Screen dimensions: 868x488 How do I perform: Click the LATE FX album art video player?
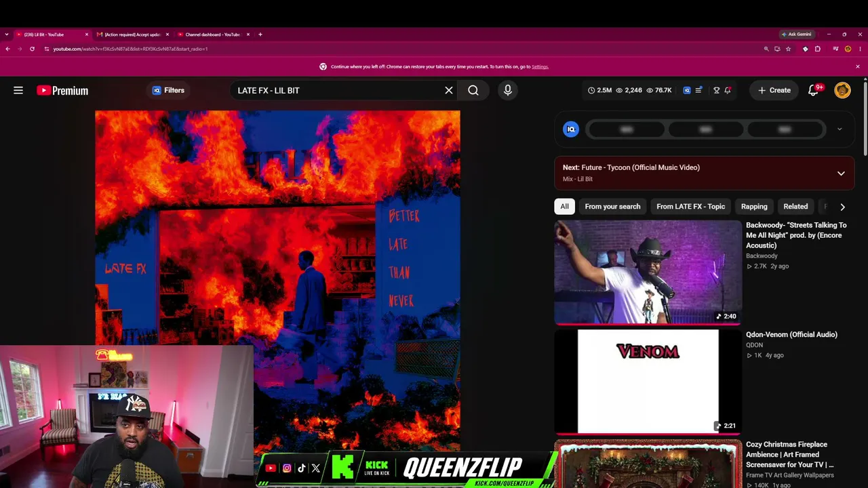(x=277, y=281)
